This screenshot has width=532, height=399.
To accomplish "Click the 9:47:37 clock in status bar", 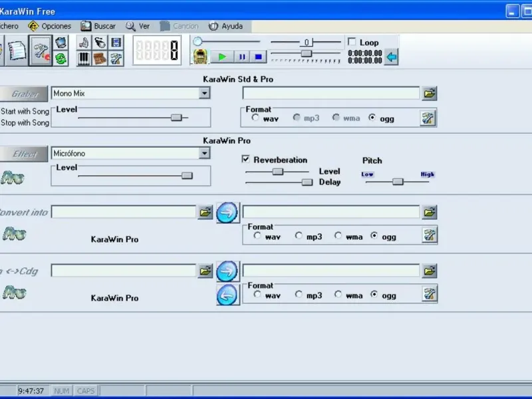I will pos(31,391).
